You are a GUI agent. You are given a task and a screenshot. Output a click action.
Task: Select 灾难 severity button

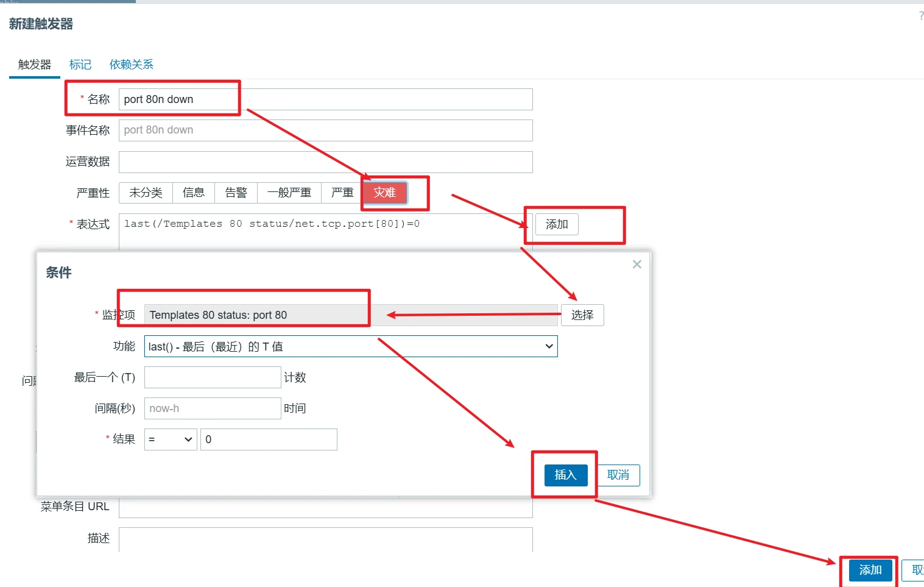tap(384, 193)
